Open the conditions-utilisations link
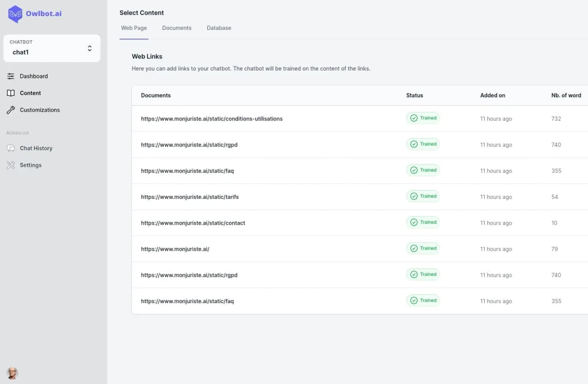Screen dimensions: 588x384 pyautogui.click(x=212, y=119)
